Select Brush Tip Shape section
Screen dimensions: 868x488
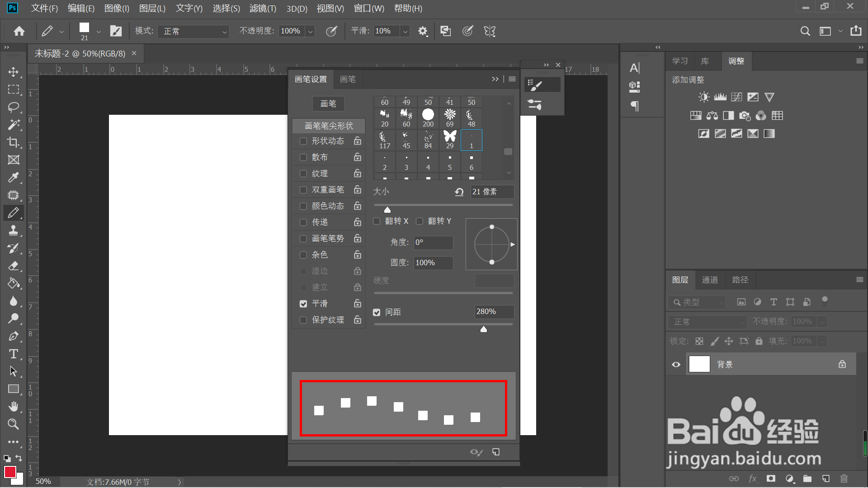(329, 126)
